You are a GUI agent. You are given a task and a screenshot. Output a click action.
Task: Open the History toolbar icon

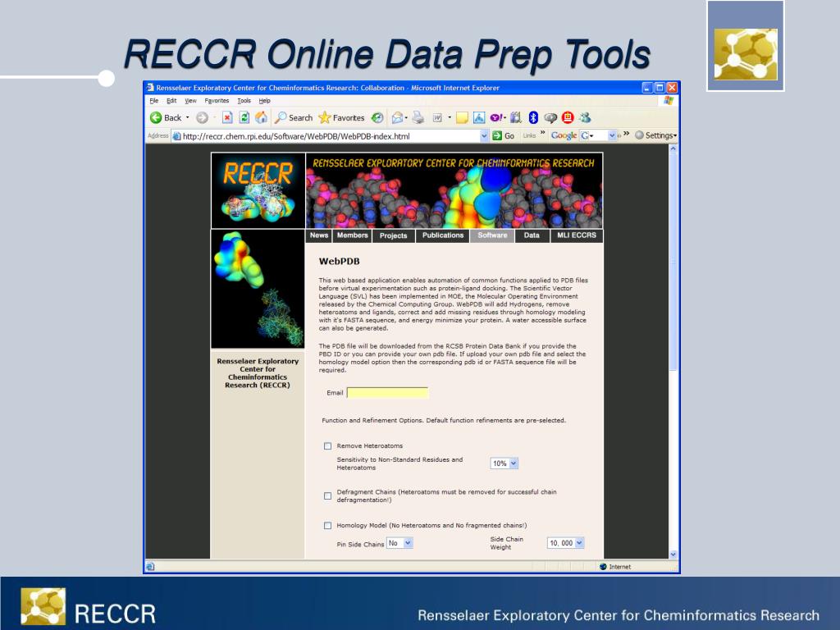click(x=377, y=117)
